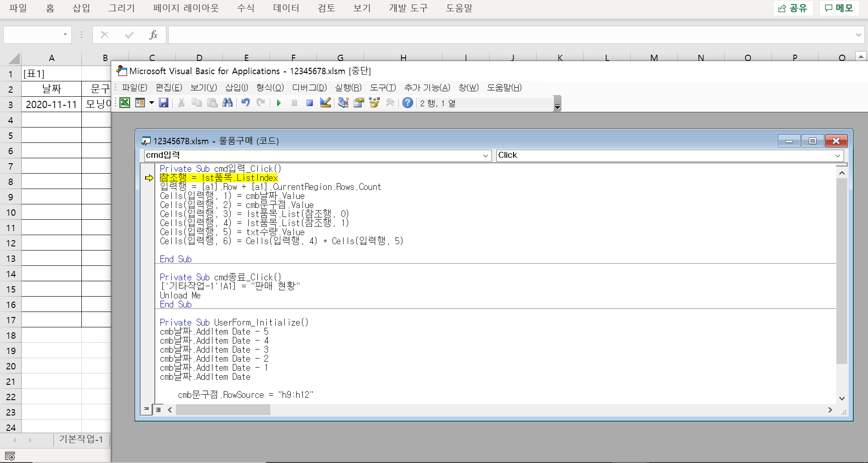Run the macro with green play icon
Image resolution: width=868 pixels, height=463 pixels.
tap(279, 103)
